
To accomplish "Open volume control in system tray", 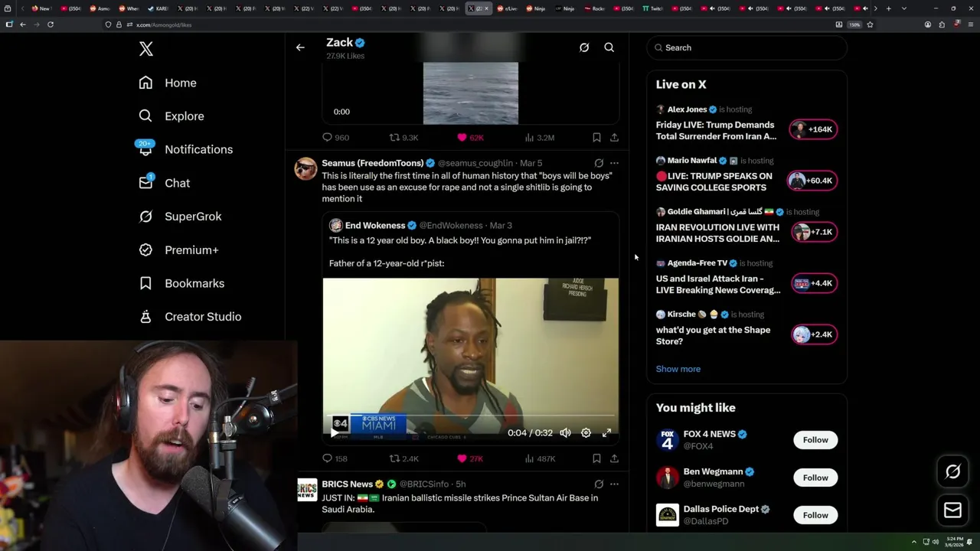I will pos(935,542).
